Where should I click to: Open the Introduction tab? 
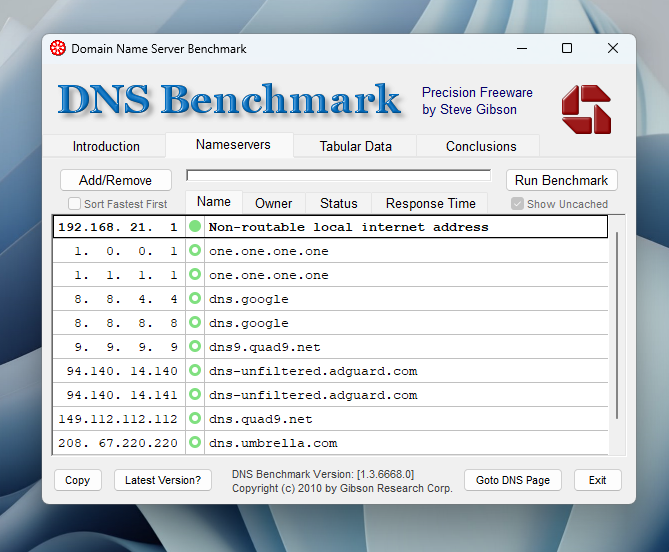tap(106, 146)
